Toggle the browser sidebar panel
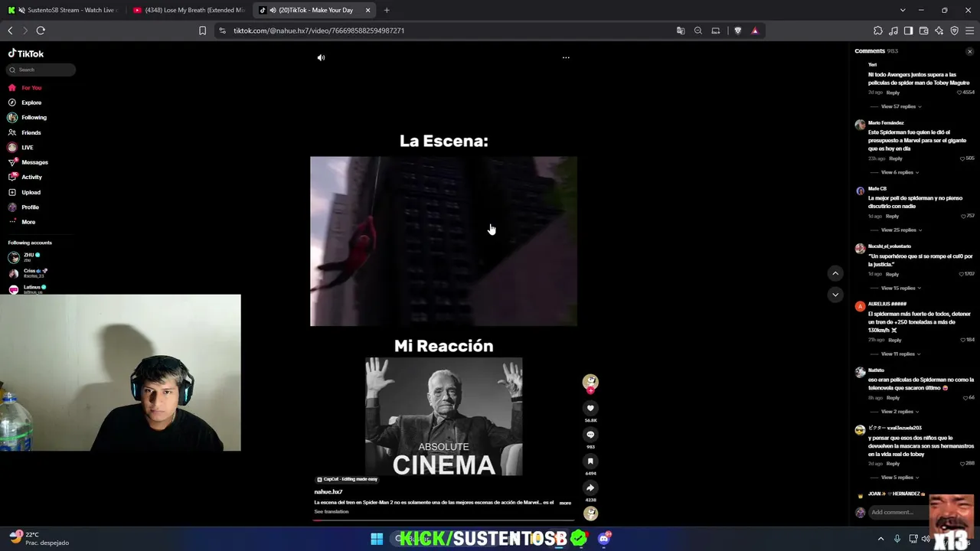The image size is (980, 551). click(908, 31)
